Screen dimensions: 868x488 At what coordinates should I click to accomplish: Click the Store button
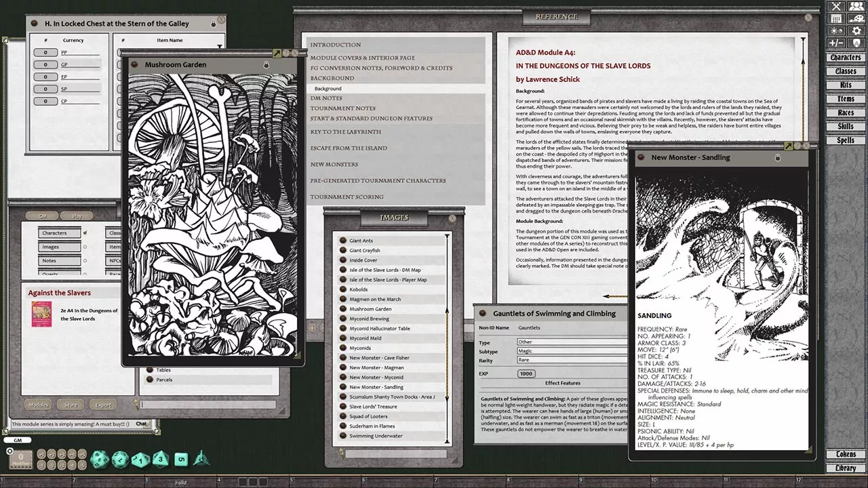click(71, 405)
